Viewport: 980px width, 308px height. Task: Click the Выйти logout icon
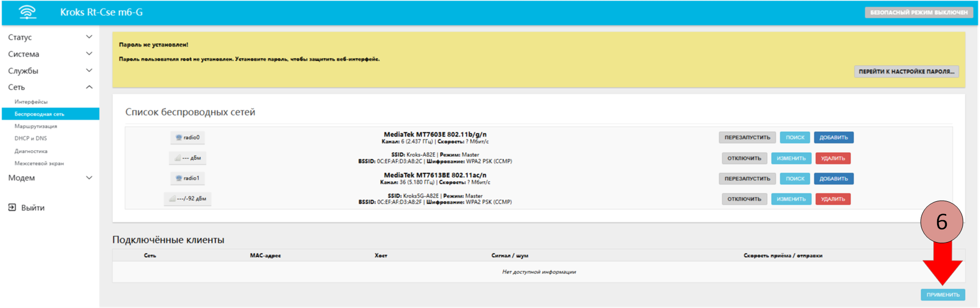[12, 207]
